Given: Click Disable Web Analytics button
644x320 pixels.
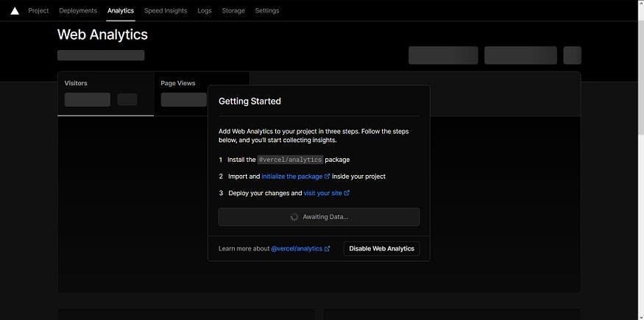Looking at the screenshot, I should point(381,249).
